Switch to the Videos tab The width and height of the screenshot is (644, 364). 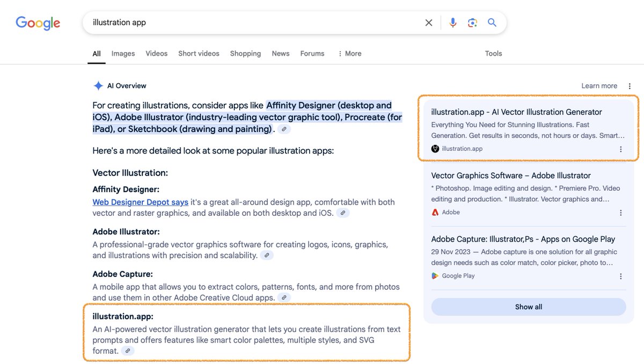tap(157, 54)
